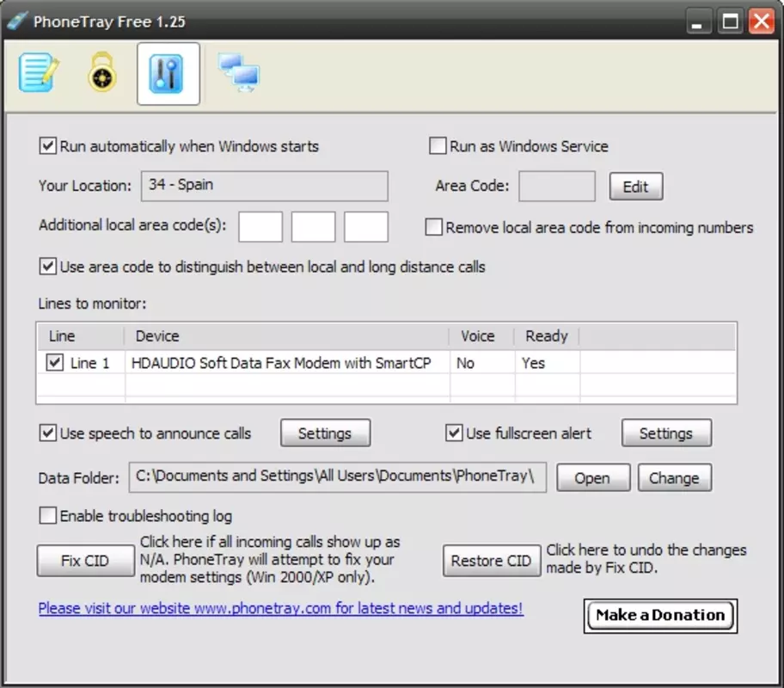This screenshot has width=784, height=688.
Task: Click the first additional local area code box
Action: coord(260,227)
